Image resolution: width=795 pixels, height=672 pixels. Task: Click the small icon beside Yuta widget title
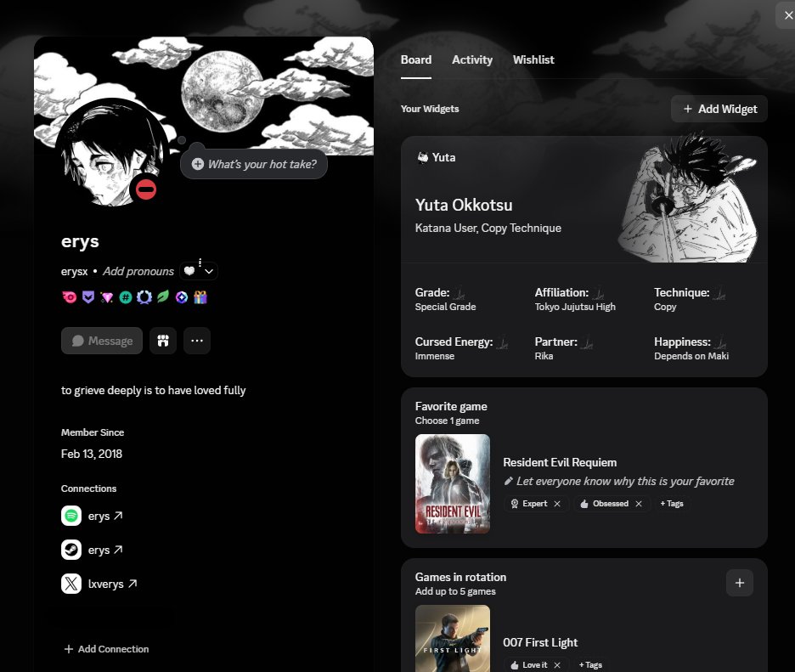pyautogui.click(x=422, y=158)
